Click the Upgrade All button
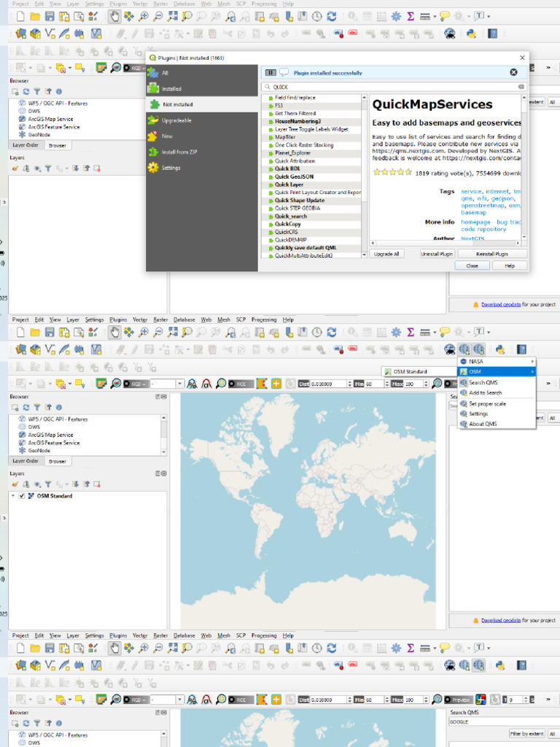This screenshot has width=560, height=747. [x=386, y=254]
